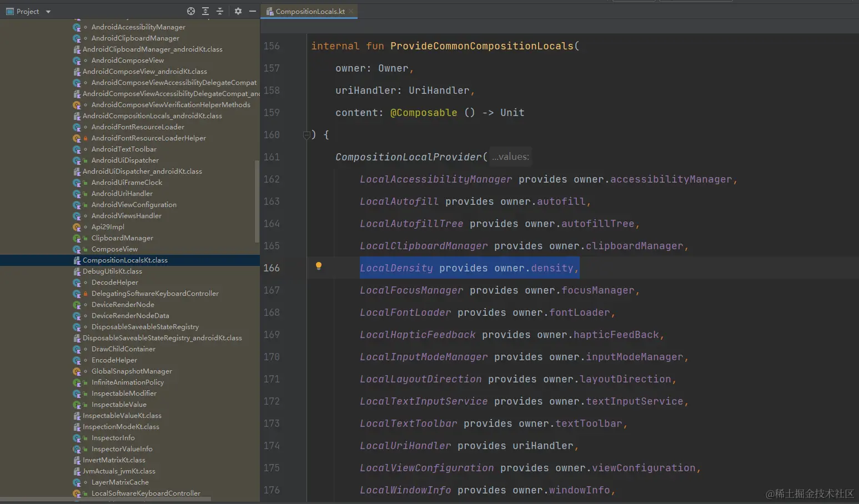Select AndroidTextToolbar entry

124,149
